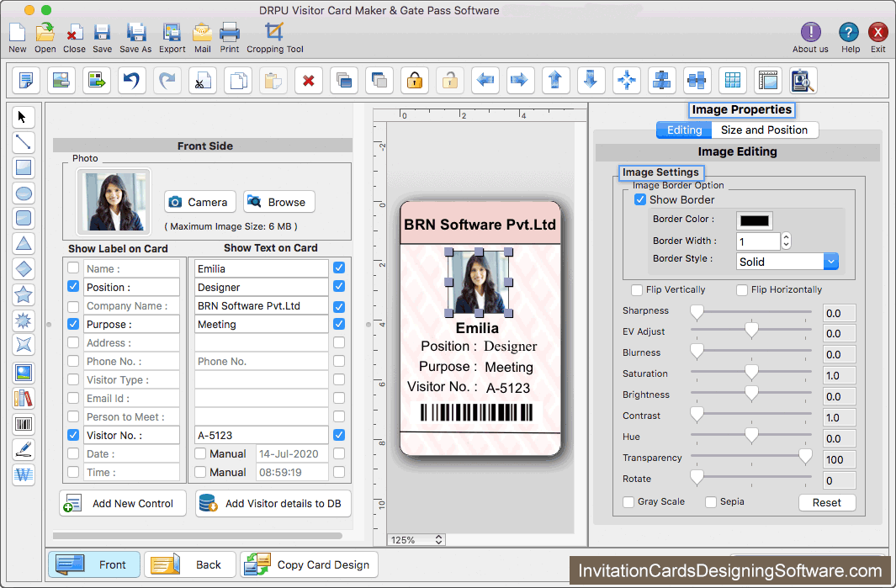Click the Border Width stepper arrows

(787, 241)
